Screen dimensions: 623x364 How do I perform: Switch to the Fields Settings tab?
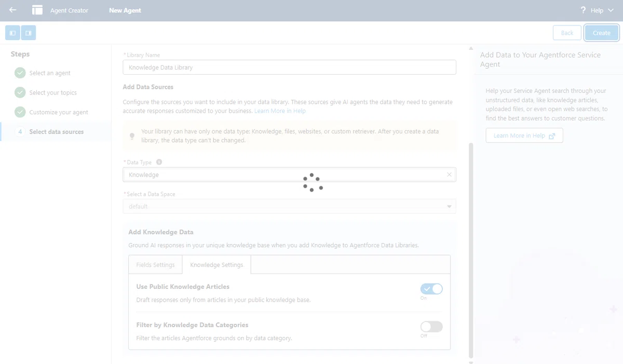pyautogui.click(x=155, y=265)
